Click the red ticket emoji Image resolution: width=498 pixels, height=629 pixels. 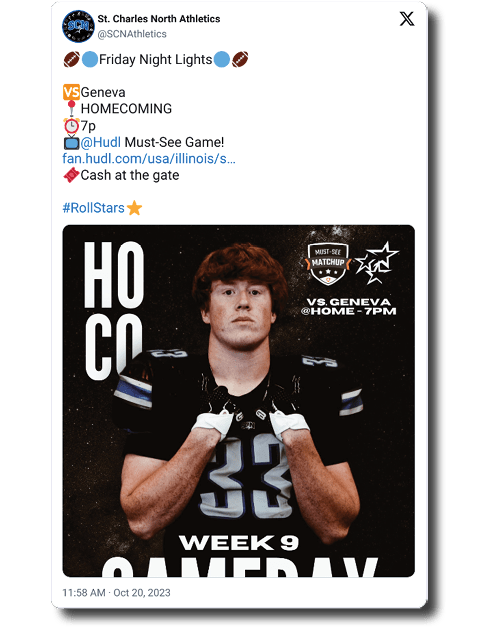[x=71, y=175]
